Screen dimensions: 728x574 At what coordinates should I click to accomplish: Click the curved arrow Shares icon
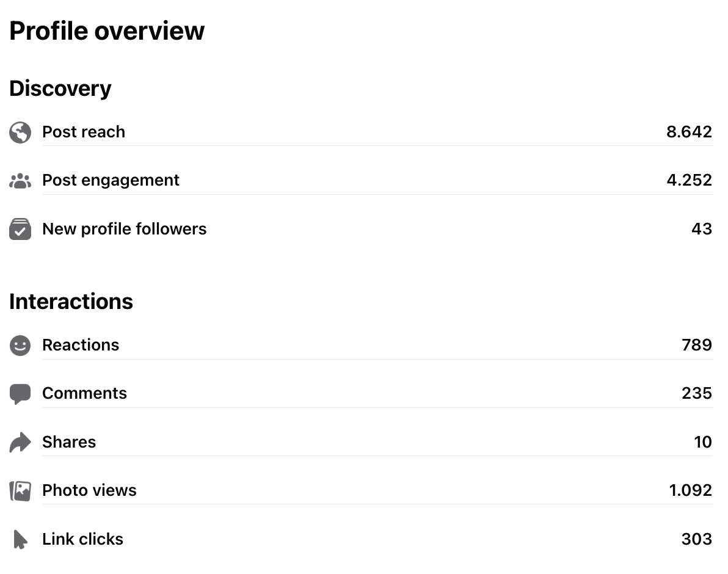(x=20, y=442)
